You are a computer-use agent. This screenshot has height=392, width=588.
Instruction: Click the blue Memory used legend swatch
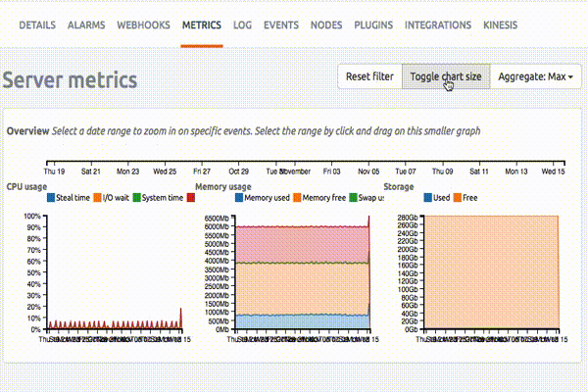pyautogui.click(x=236, y=197)
